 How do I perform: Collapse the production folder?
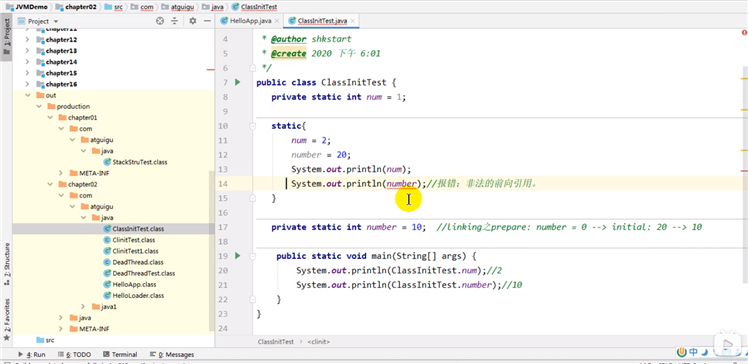coord(38,106)
